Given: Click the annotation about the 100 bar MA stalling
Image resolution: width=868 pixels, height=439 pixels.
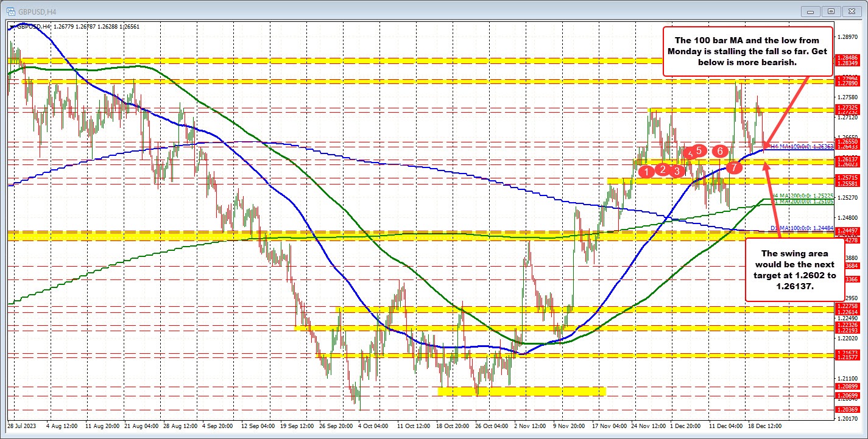Looking at the screenshot, I should click(747, 51).
